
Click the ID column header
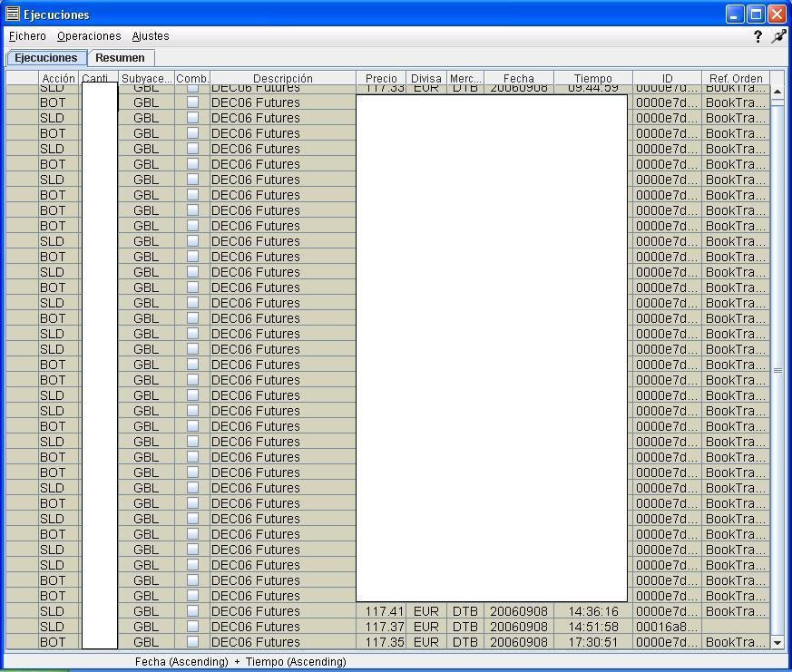(667, 78)
